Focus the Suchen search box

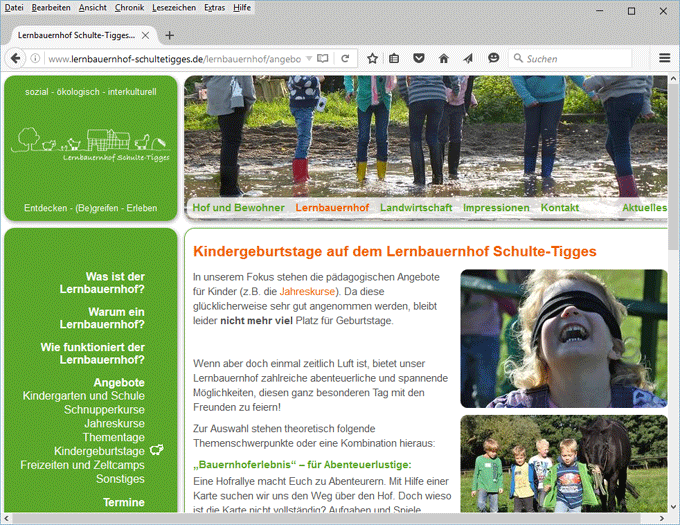click(x=569, y=59)
